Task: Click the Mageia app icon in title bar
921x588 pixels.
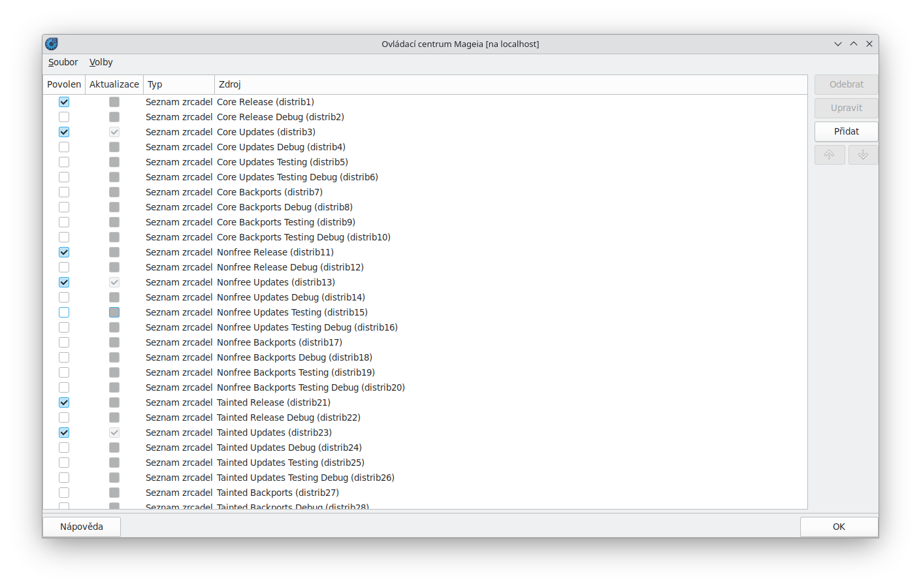Action: 52,44
